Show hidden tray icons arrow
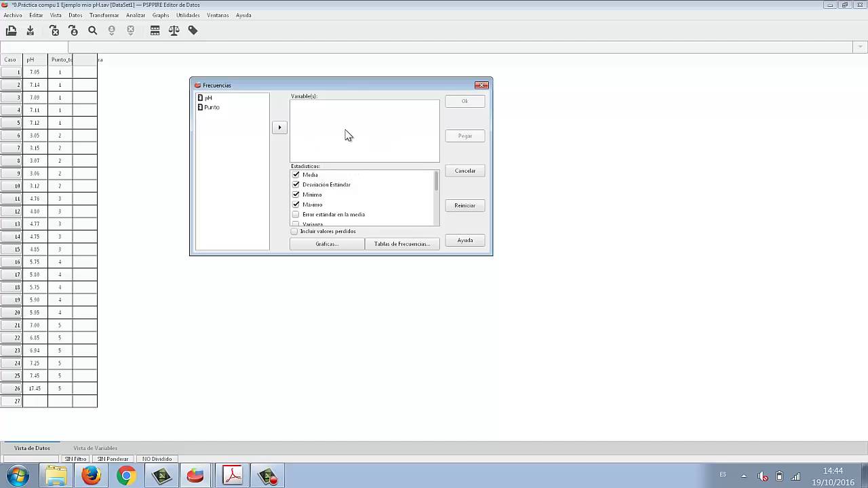 click(744, 476)
